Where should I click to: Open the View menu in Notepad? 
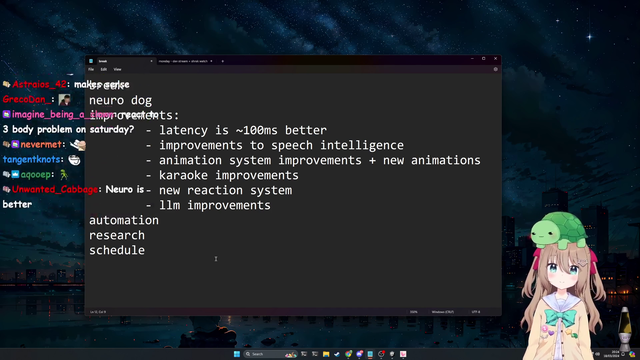click(118, 69)
